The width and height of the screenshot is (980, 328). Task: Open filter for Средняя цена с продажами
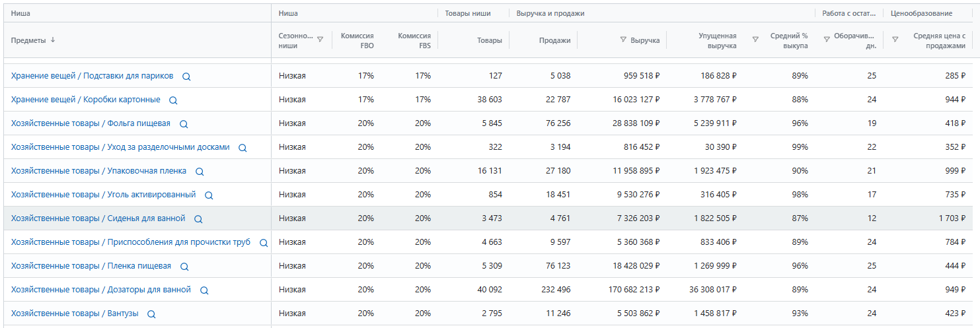click(x=895, y=40)
